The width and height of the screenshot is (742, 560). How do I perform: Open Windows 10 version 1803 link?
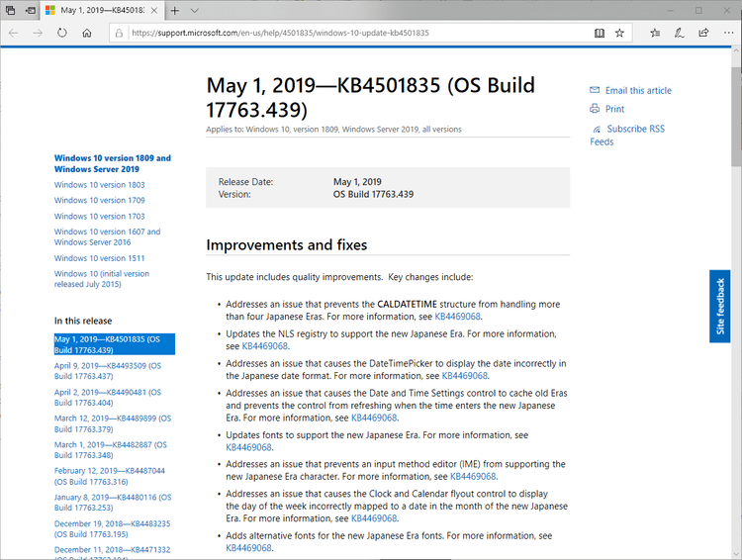(x=99, y=185)
